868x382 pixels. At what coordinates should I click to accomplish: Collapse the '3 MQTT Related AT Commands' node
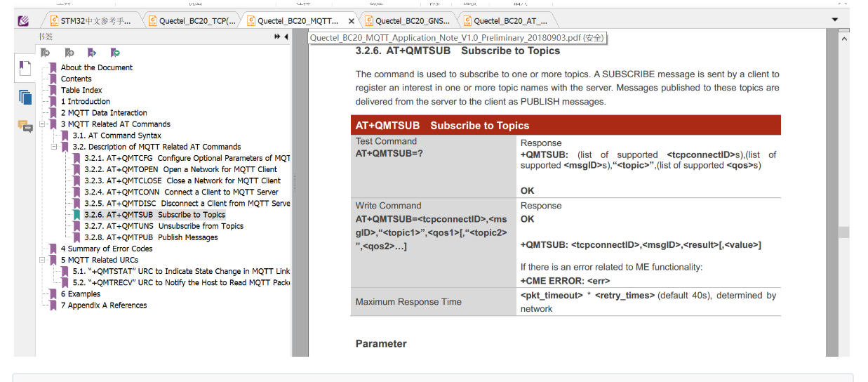[42, 124]
